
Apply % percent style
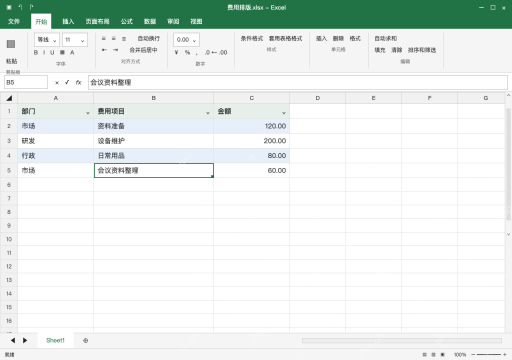click(x=187, y=52)
